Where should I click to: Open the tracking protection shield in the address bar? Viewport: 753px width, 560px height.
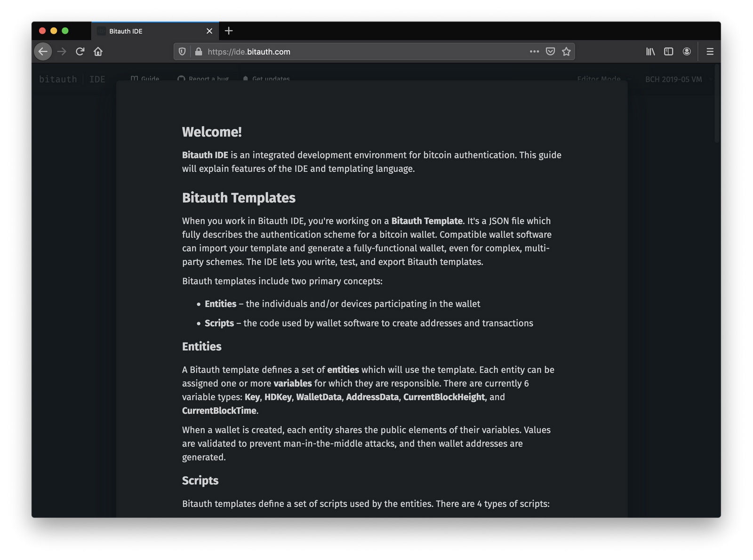pyautogui.click(x=182, y=52)
